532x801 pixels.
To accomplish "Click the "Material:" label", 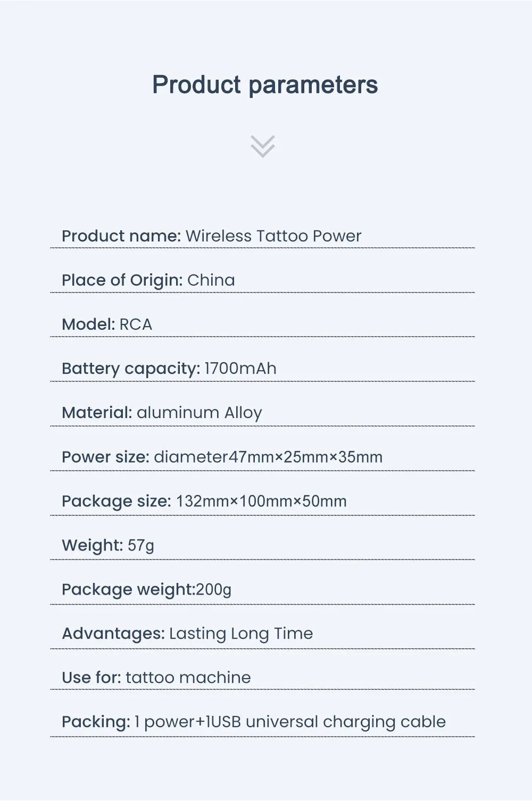I will (x=97, y=413).
